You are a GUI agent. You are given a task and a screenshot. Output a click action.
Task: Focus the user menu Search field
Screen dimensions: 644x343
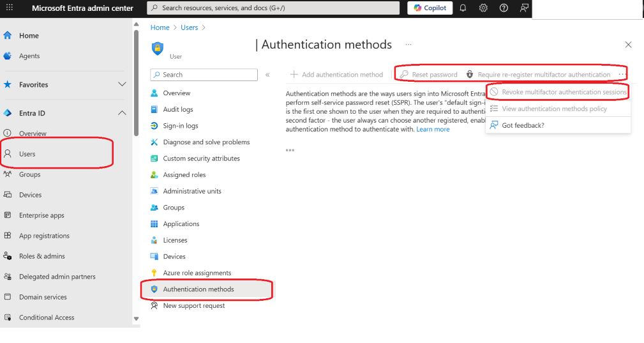point(204,75)
